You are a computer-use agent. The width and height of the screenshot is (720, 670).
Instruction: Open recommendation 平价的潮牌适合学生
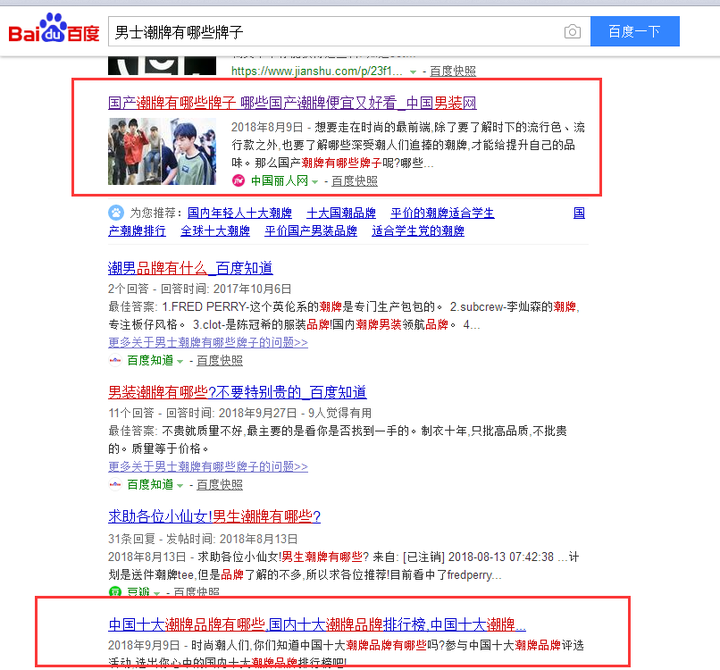443,213
